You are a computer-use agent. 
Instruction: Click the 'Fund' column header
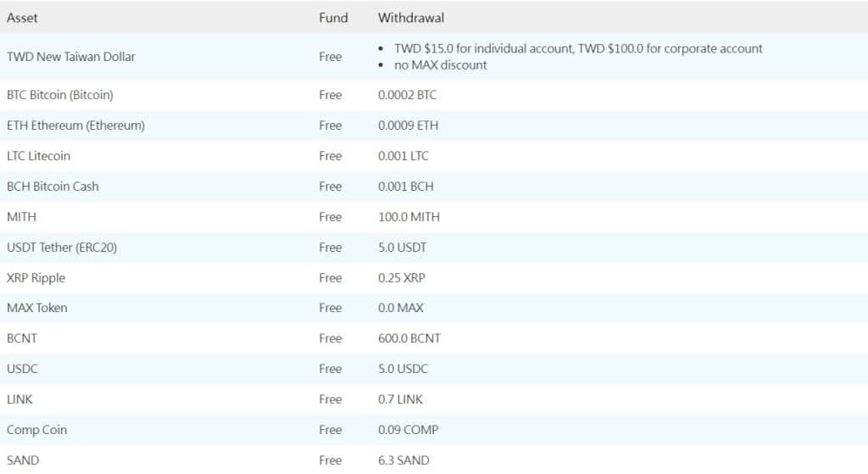point(333,18)
